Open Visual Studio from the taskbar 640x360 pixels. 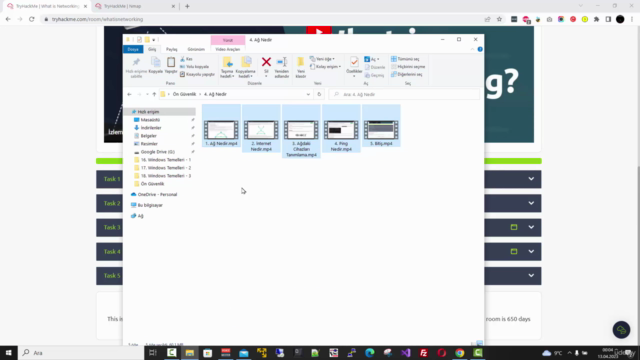click(405, 353)
